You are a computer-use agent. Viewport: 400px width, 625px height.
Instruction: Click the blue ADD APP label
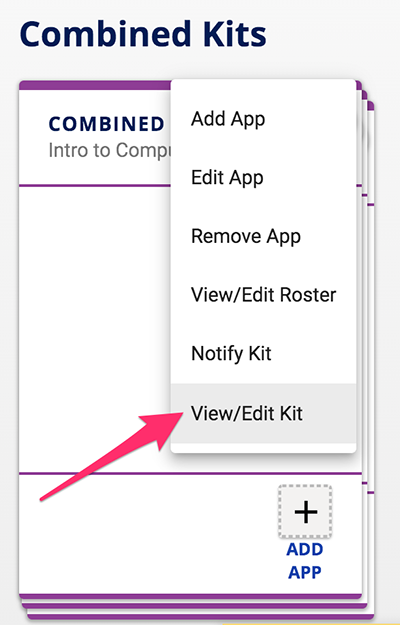point(305,561)
